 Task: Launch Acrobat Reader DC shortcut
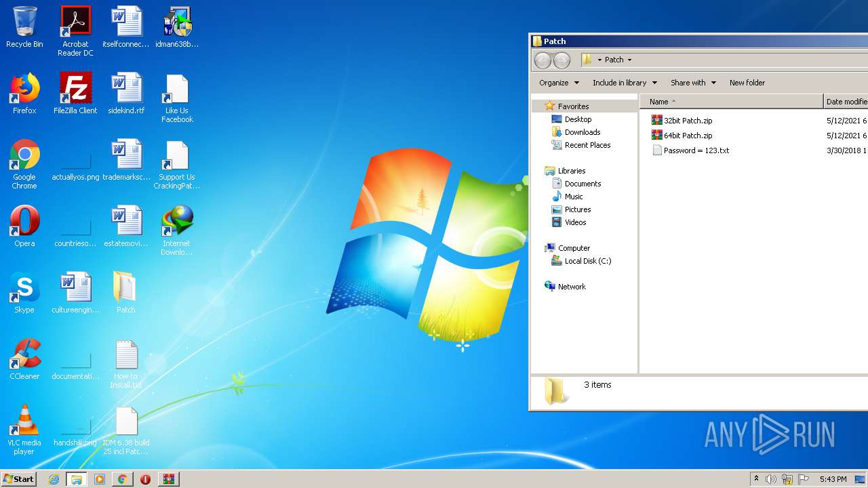[75, 31]
